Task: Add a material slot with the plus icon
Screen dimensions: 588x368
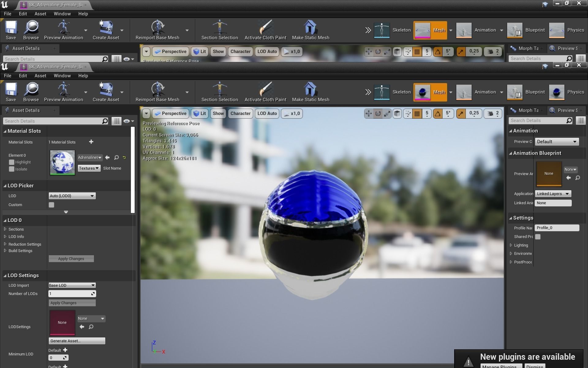Action: click(x=91, y=142)
